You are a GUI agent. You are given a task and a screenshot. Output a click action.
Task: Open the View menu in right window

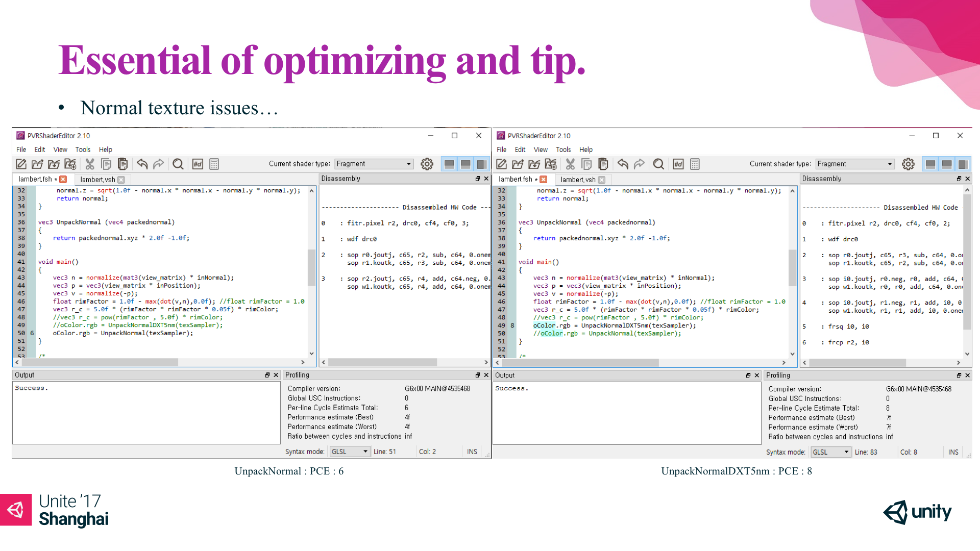point(541,149)
